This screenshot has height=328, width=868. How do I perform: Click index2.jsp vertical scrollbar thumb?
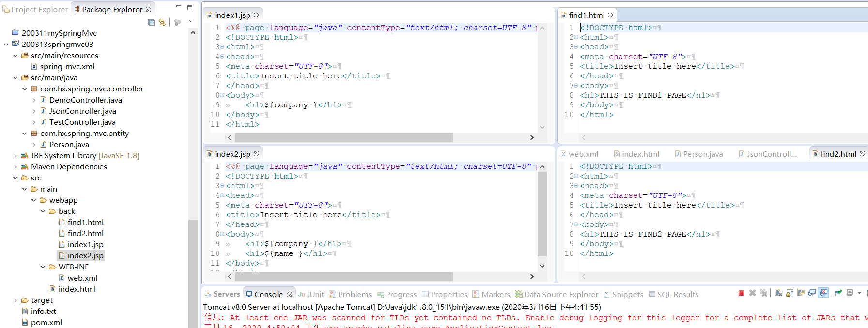(542, 214)
